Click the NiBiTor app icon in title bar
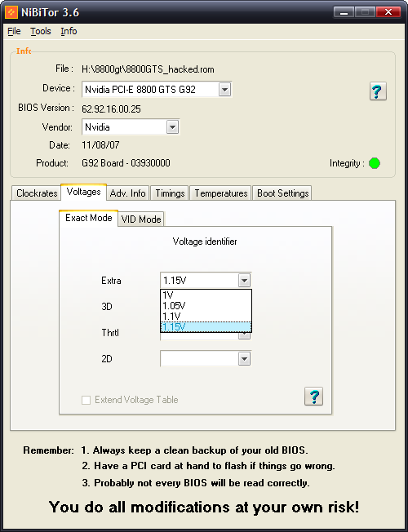 [11, 12]
